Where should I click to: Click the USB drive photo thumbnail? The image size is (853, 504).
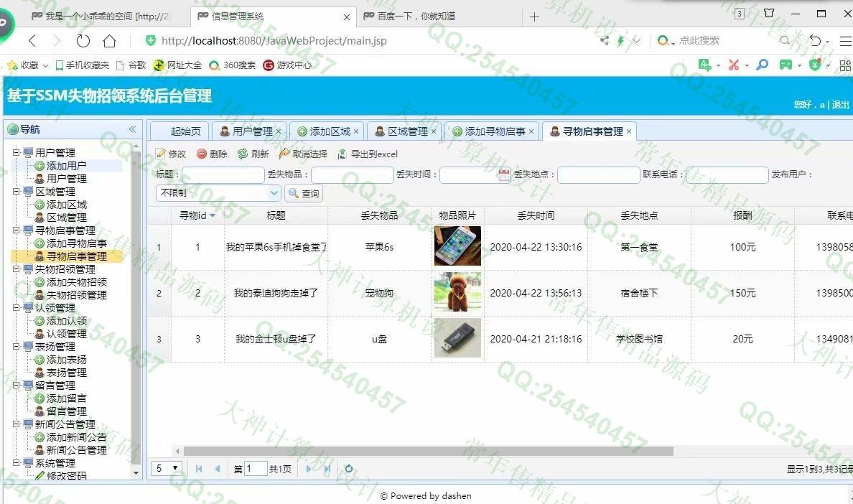(x=457, y=338)
